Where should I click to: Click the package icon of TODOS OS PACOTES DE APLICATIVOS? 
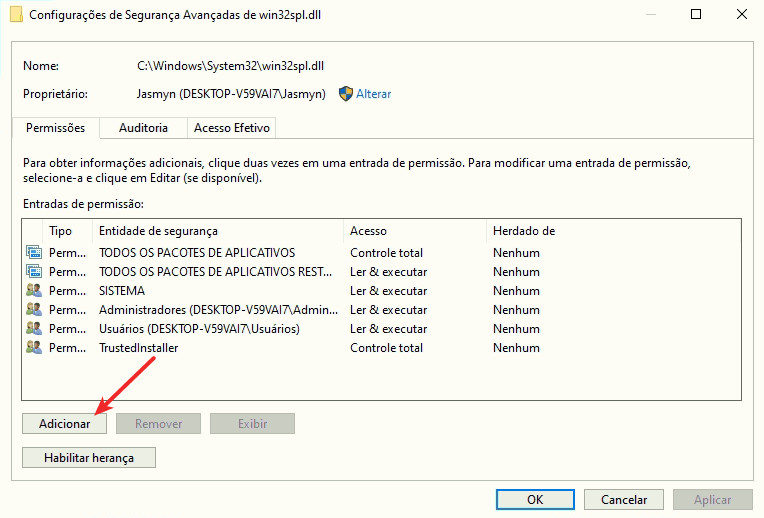34,252
